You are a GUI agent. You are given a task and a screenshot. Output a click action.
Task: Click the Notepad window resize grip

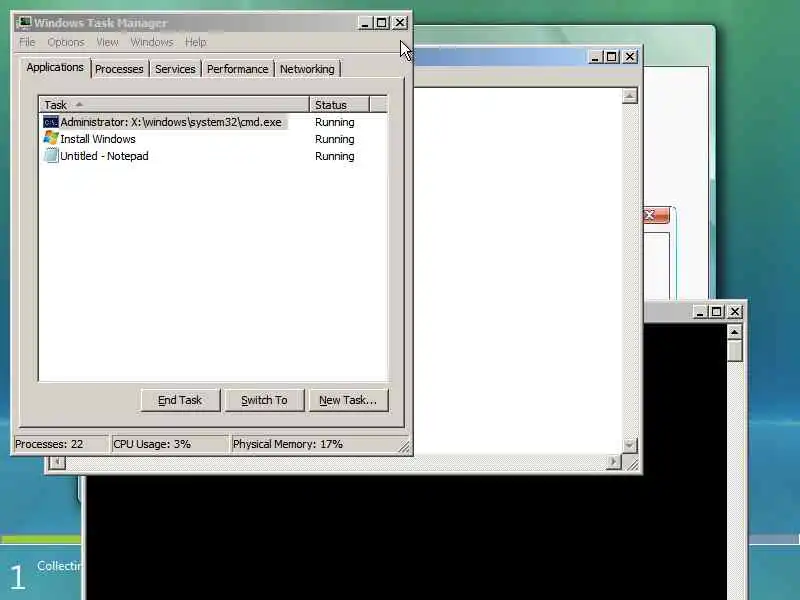click(632, 464)
